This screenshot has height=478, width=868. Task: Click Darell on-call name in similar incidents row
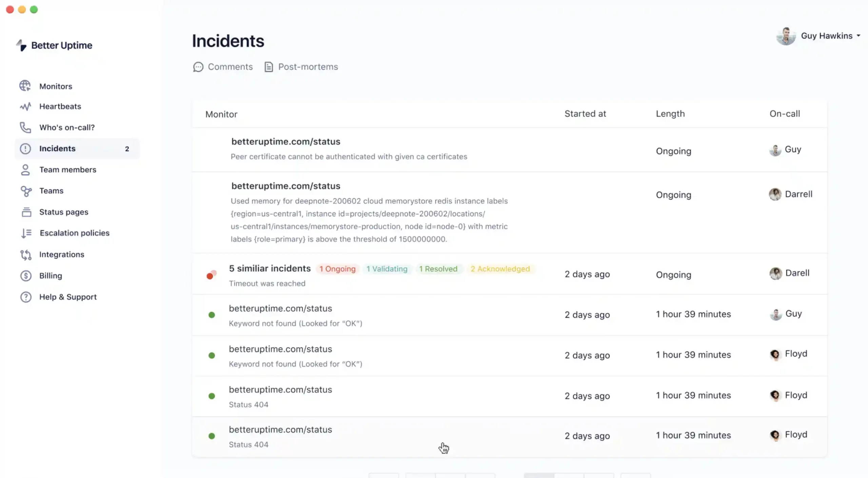(797, 273)
